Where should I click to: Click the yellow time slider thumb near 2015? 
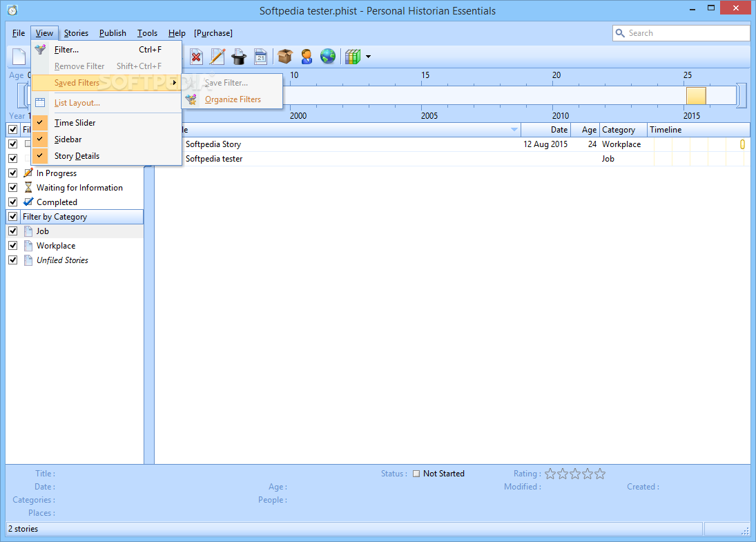click(x=696, y=95)
